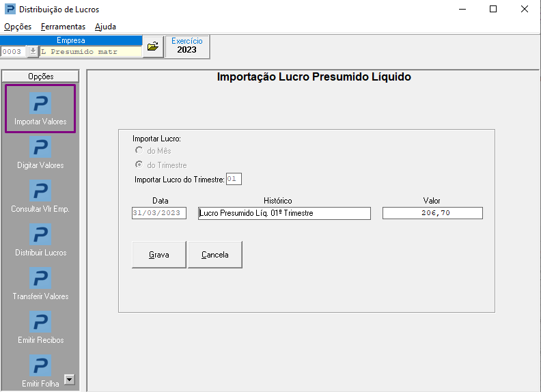Expand the Empresa code dropdown arrow
541x392 pixels.
pos(33,51)
